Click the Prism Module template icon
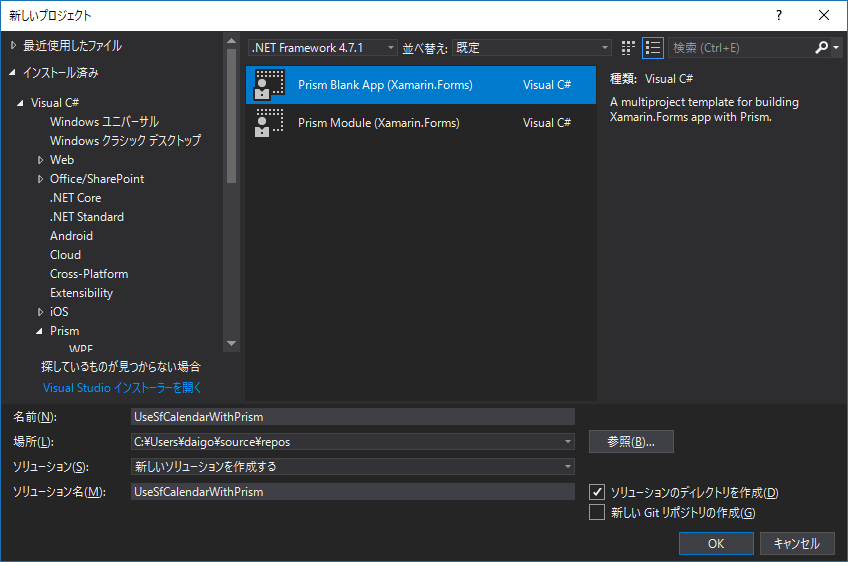 269,122
